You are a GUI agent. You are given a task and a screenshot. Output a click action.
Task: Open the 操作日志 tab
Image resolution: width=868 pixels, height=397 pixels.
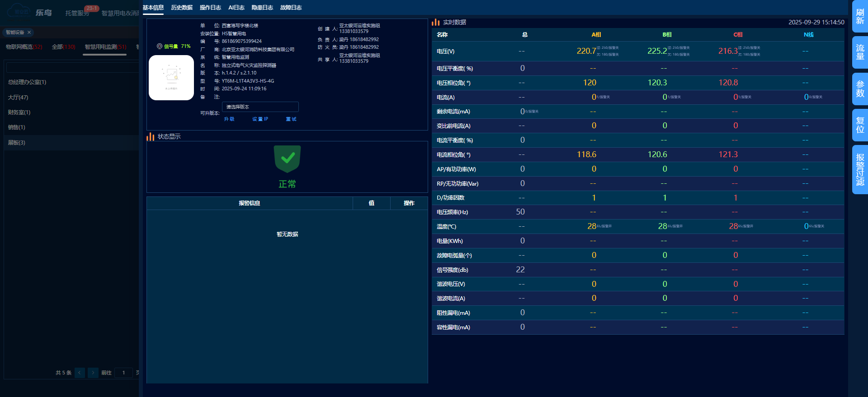[x=210, y=8]
